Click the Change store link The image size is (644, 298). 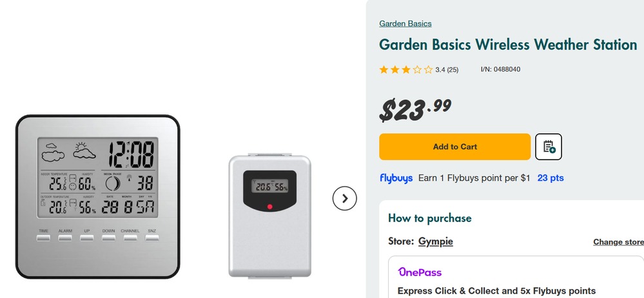point(618,242)
